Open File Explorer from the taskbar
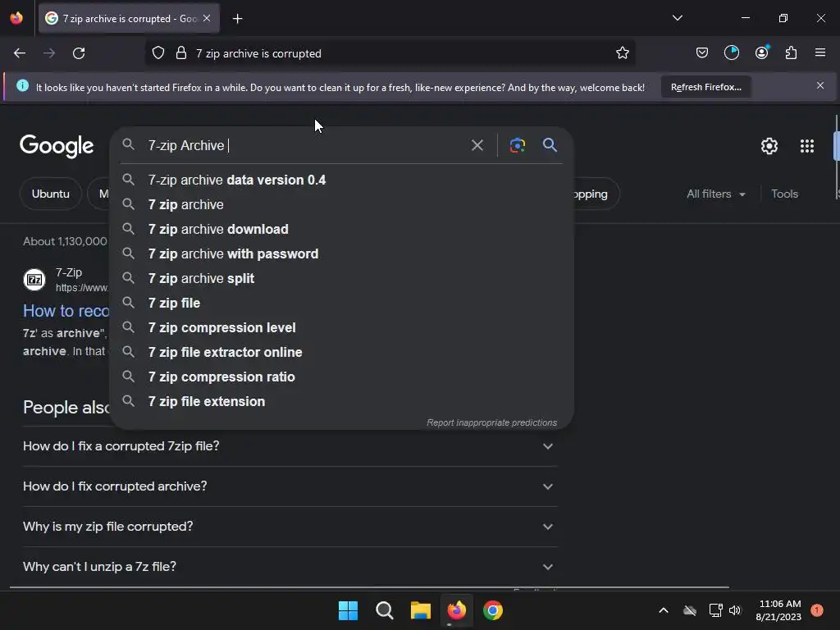Image resolution: width=840 pixels, height=630 pixels. point(421,610)
